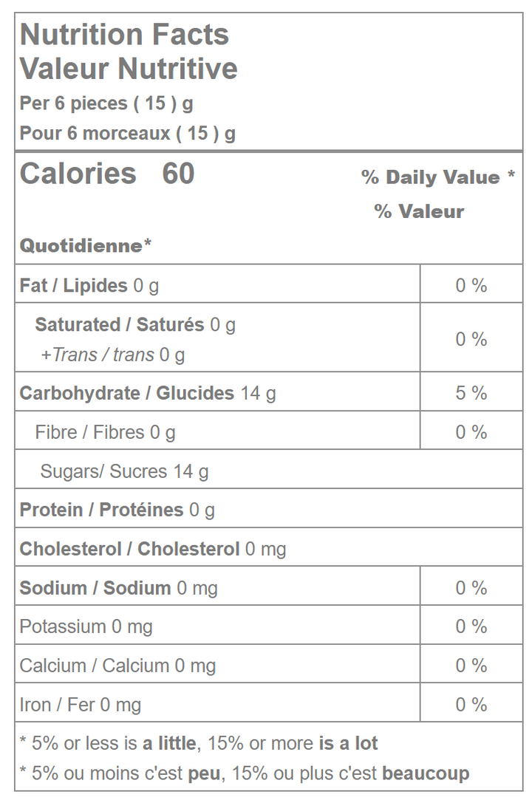Screen dimensions: 532x800
Task: Click the Cholesterol 0 mg row
Action: click(153, 549)
